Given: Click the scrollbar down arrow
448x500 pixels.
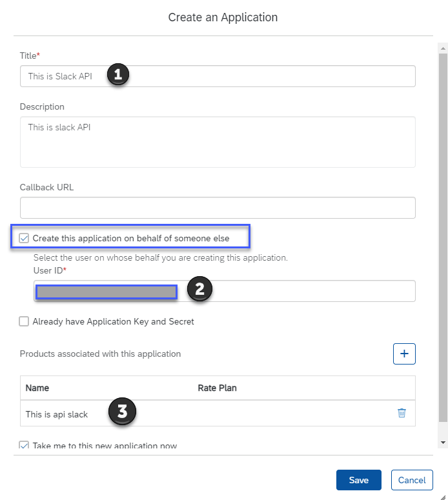Looking at the screenshot, I should (443, 443).
